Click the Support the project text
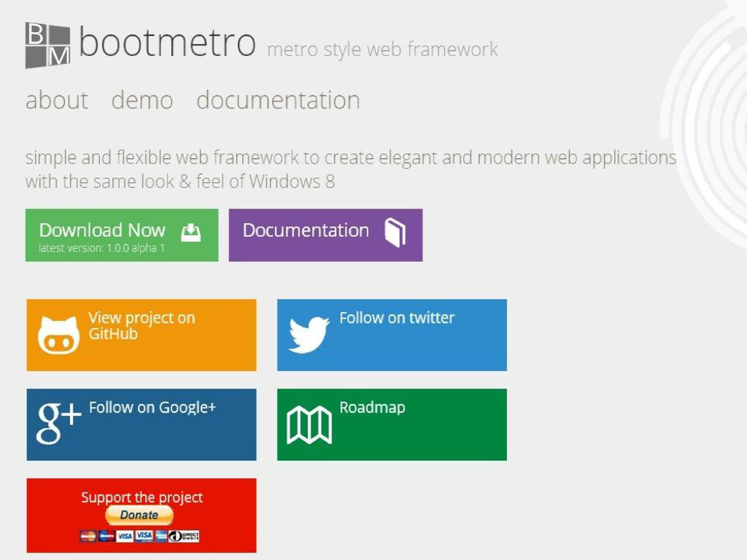This screenshot has width=747, height=560. (142, 497)
